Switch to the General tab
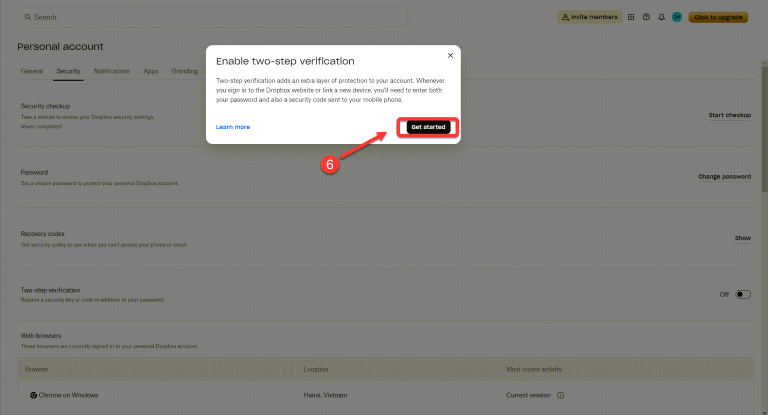 (x=32, y=71)
